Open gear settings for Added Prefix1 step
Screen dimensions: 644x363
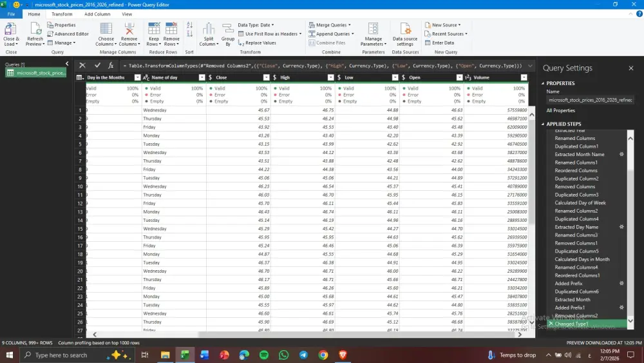621,308
